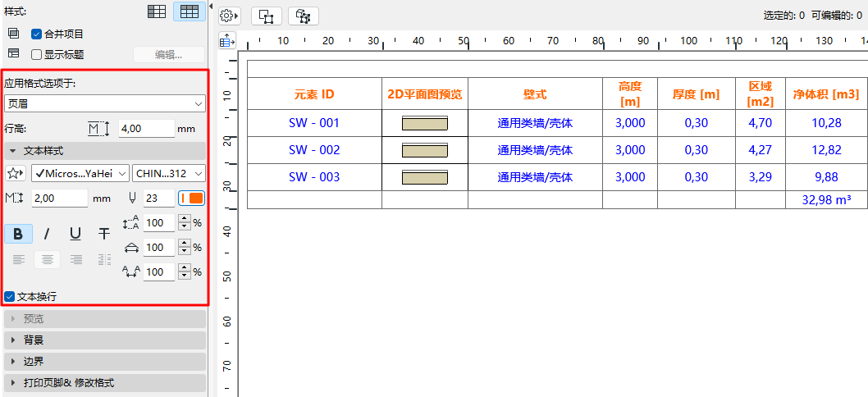Click the line spacing icon
This screenshot has height=397, width=868.
(x=131, y=223)
